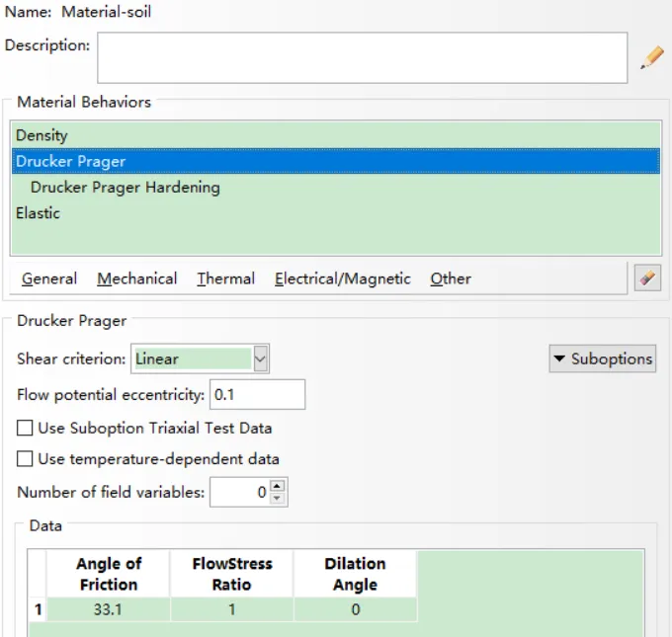672x637 pixels.
Task: Open the Other menu
Action: pos(451,279)
